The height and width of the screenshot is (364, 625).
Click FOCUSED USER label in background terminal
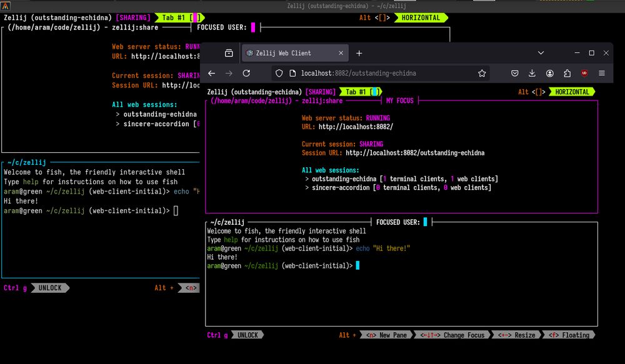pyautogui.click(x=222, y=27)
